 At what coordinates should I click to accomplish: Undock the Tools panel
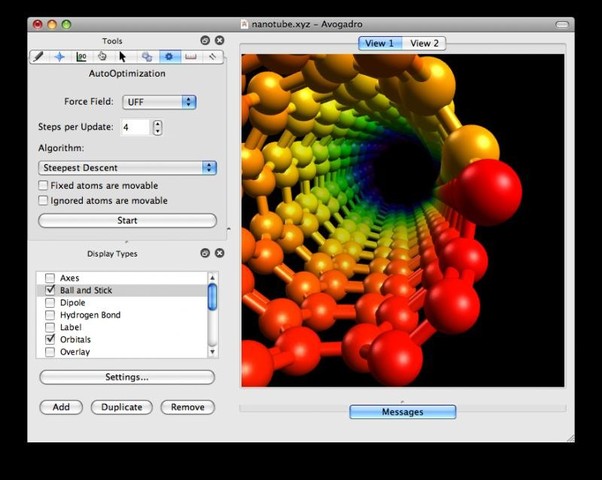point(205,40)
